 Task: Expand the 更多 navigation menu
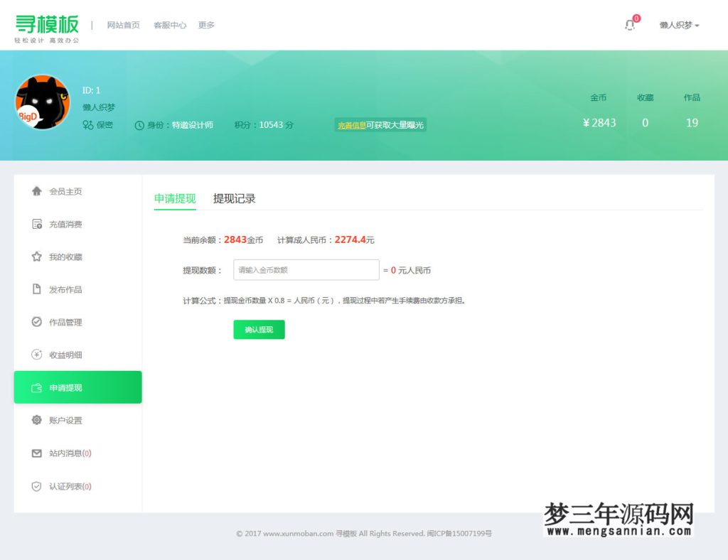coord(205,24)
